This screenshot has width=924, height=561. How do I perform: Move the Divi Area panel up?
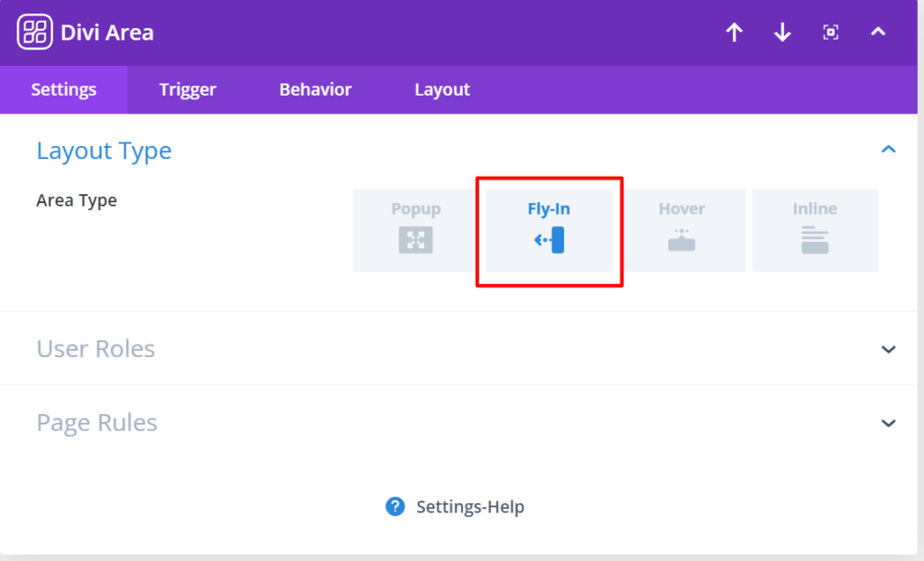(734, 32)
